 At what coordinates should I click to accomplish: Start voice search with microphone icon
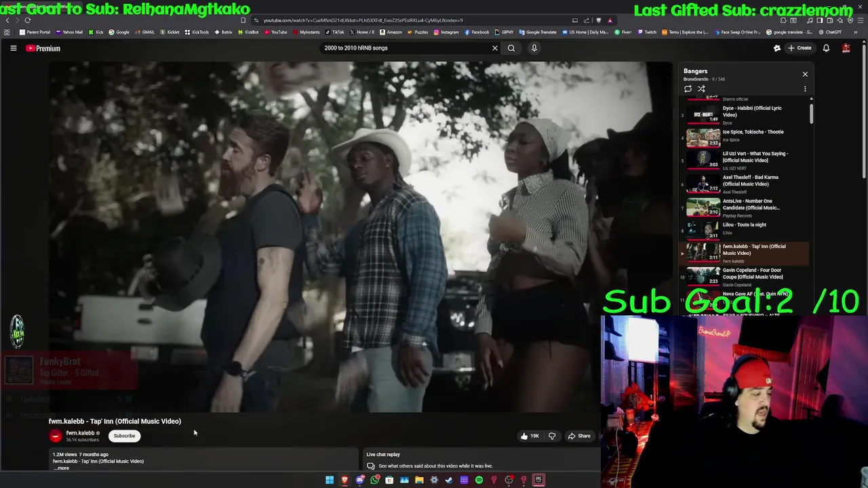(534, 48)
